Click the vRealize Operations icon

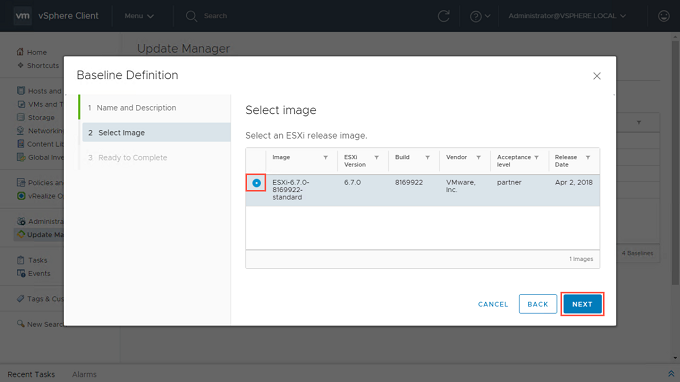pos(21,196)
